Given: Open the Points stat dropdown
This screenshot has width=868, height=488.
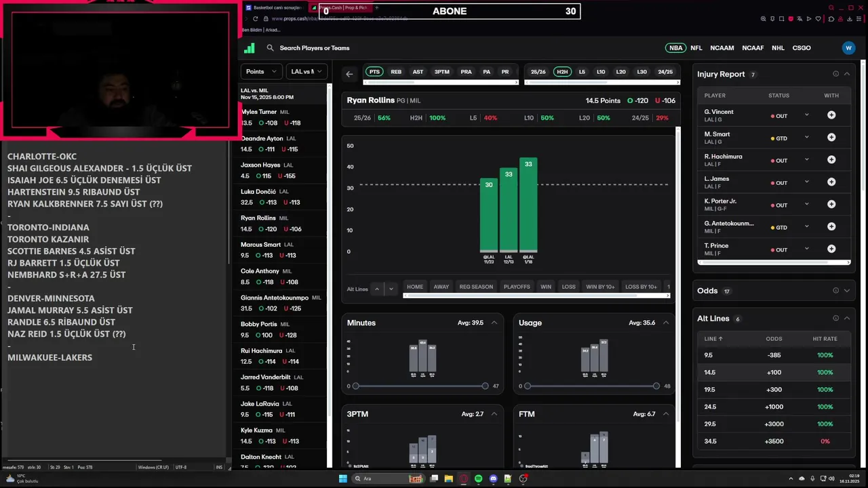Looking at the screenshot, I should tap(261, 71).
